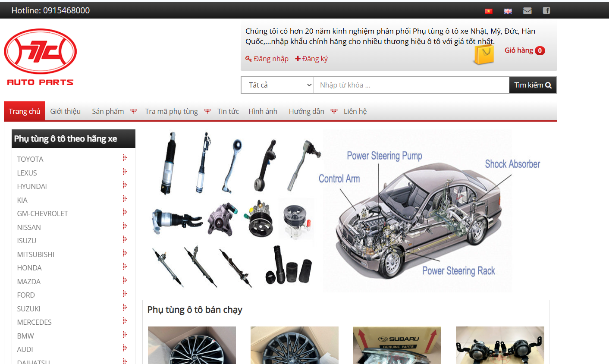The image size is (609, 364).
Task: Switch site language to English flag
Action: (x=508, y=11)
